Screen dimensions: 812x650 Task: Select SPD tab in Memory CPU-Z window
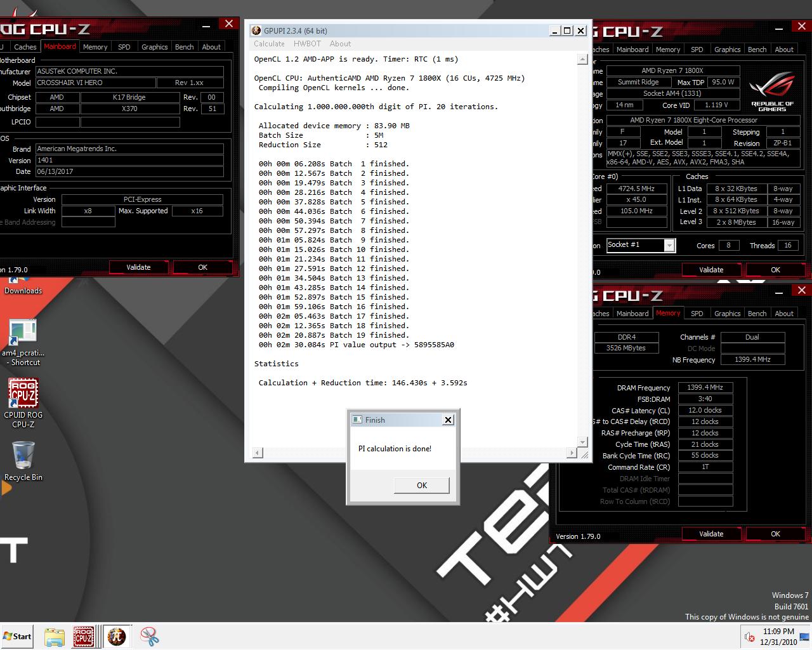coord(697,314)
